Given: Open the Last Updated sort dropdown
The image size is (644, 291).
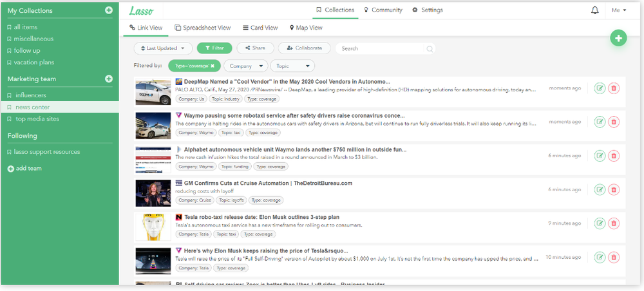Looking at the screenshot, I should tap(163, 48).
